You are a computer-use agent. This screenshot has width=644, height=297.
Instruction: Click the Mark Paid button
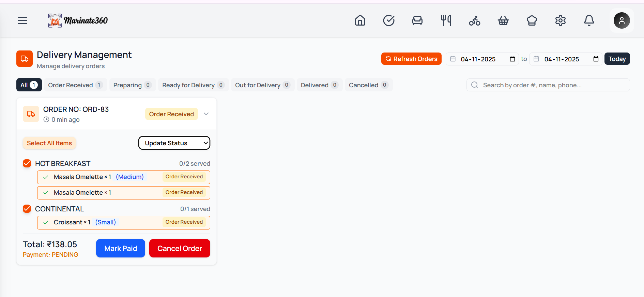click(x=121, y=248)
